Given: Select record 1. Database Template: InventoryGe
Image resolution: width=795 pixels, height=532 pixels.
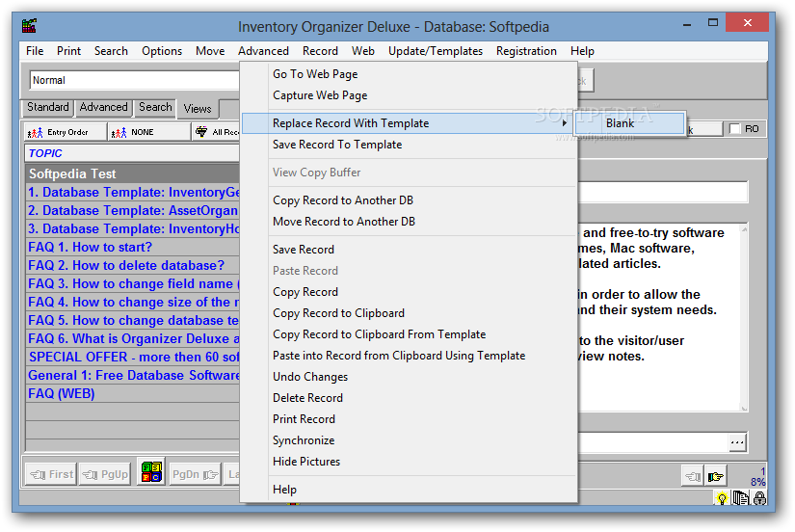Looking at the screenshot, I should (x=132, y=192).
